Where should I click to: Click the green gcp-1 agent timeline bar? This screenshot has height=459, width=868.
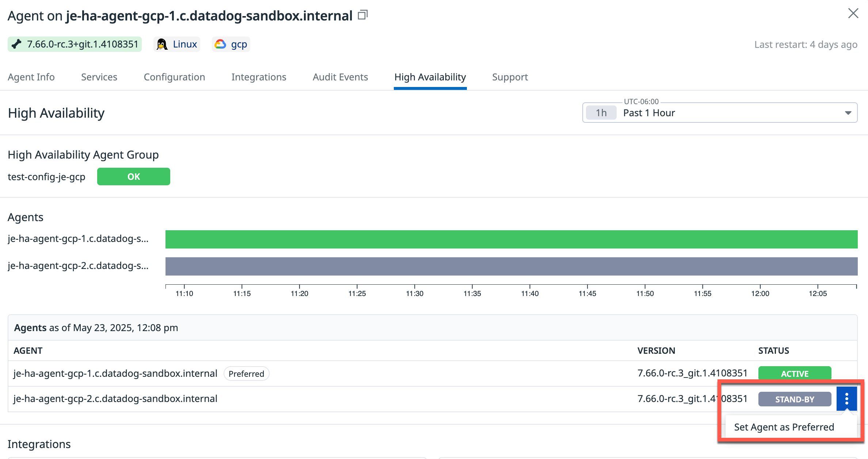(x=511, y=239)
